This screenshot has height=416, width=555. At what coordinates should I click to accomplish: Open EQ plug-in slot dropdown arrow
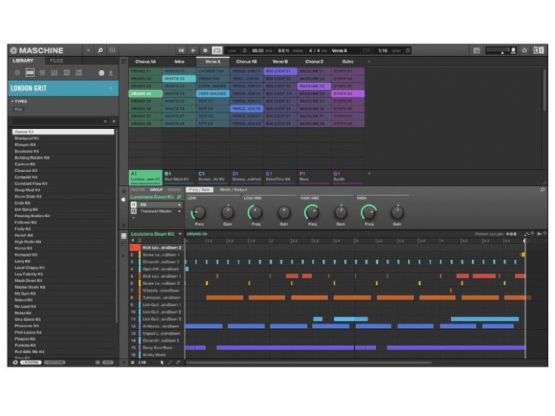tap(179, 205)
